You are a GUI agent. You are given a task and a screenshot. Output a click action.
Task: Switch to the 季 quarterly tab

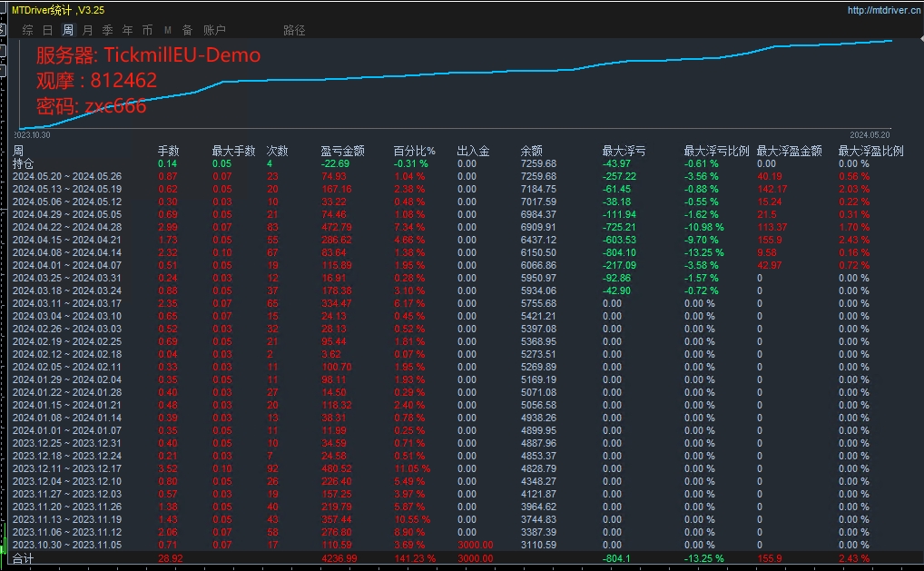(108, 30)
